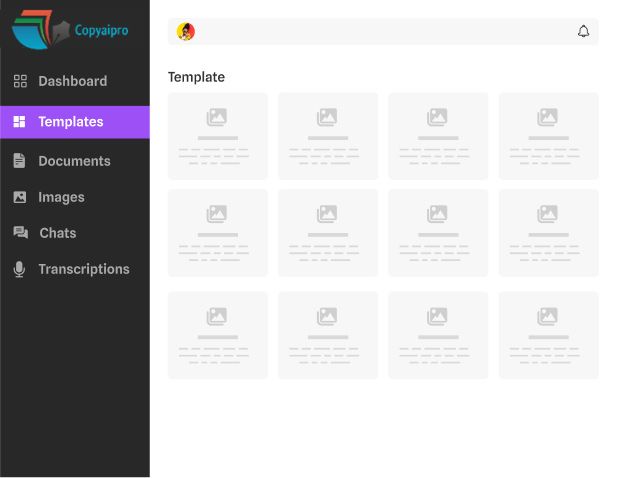Click the Copyaipro logo
This screenshot has width=617, height=478.
point(70,29)
